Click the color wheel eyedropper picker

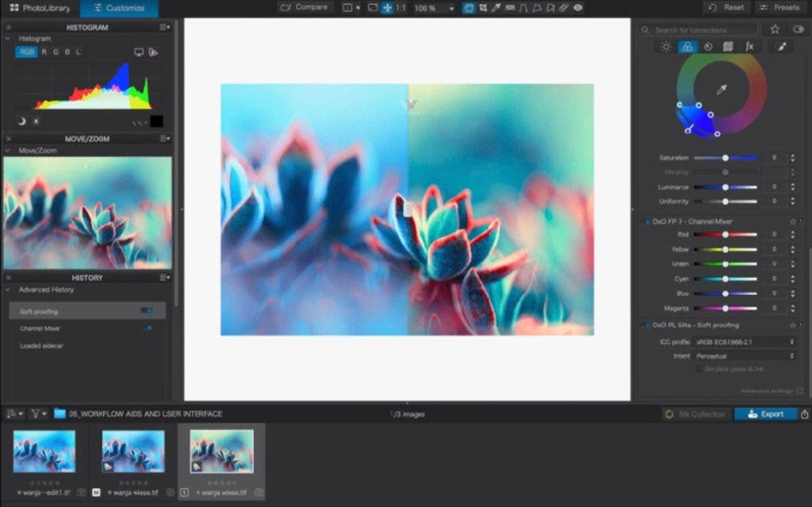722,90
